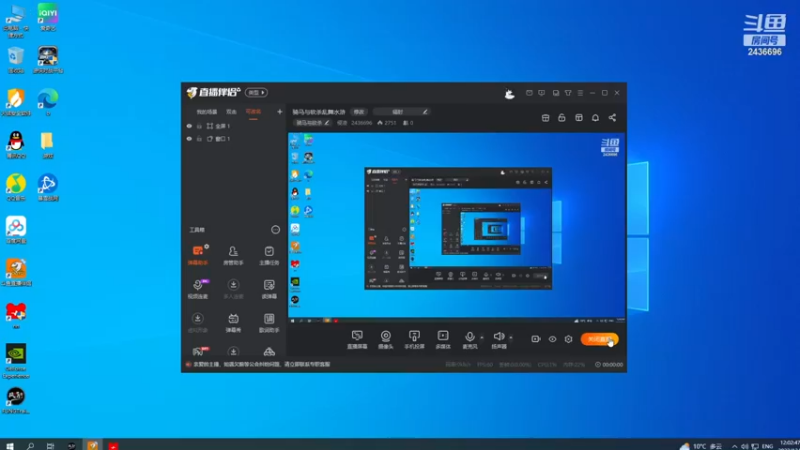Click the GeForce Experience desktop icon

(x=16, y=361)
